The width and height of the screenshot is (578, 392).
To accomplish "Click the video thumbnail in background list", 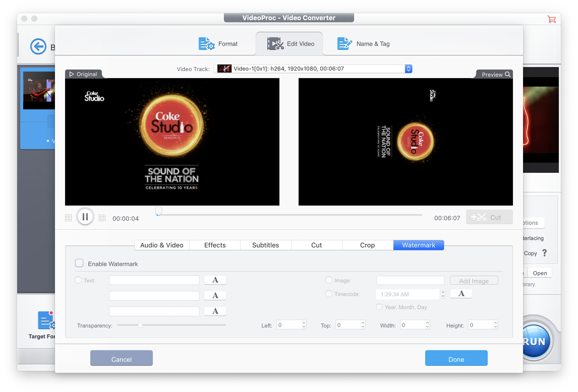I will point(39,90).
